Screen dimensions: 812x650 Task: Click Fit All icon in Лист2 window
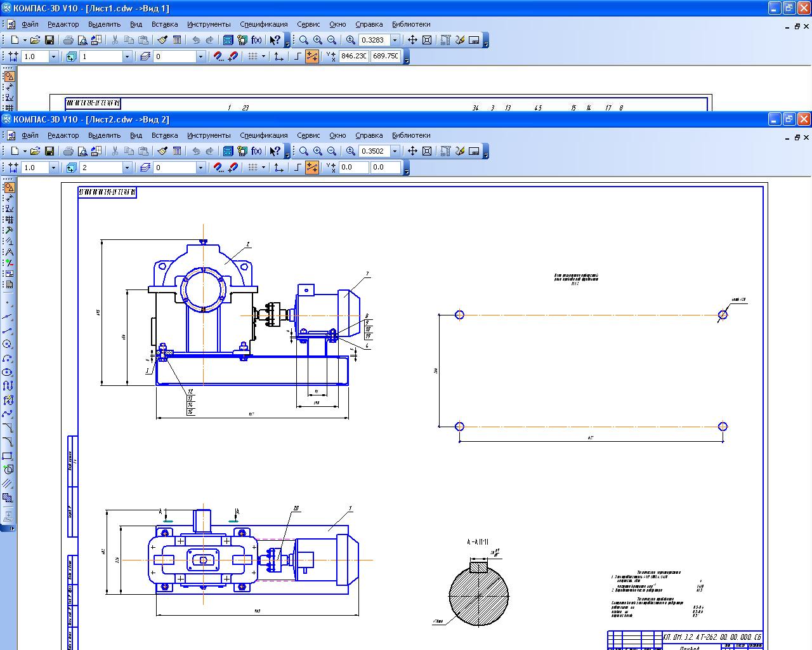click(427, 151)
